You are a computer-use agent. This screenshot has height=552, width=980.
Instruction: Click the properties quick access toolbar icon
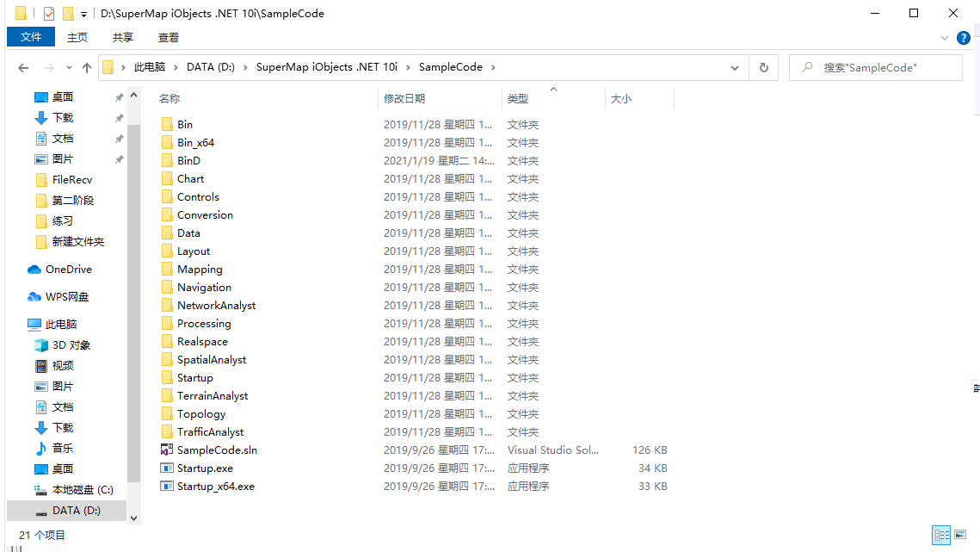click(49, 13)
